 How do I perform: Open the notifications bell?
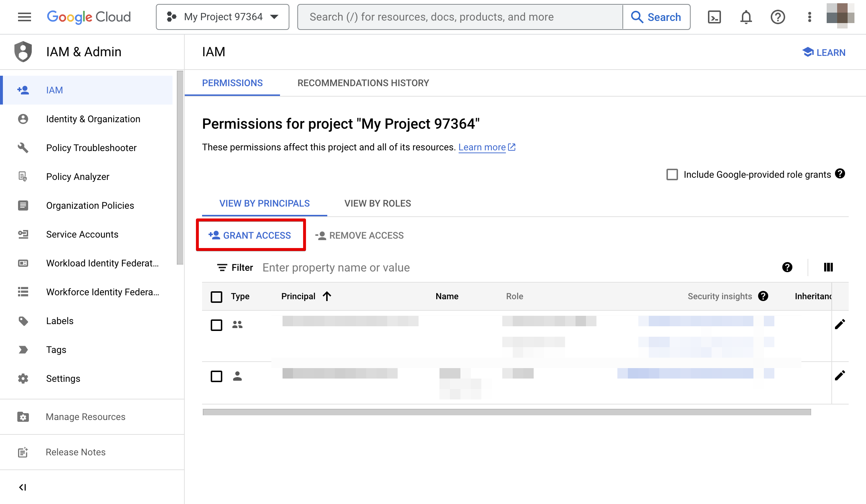pos(746,17)
